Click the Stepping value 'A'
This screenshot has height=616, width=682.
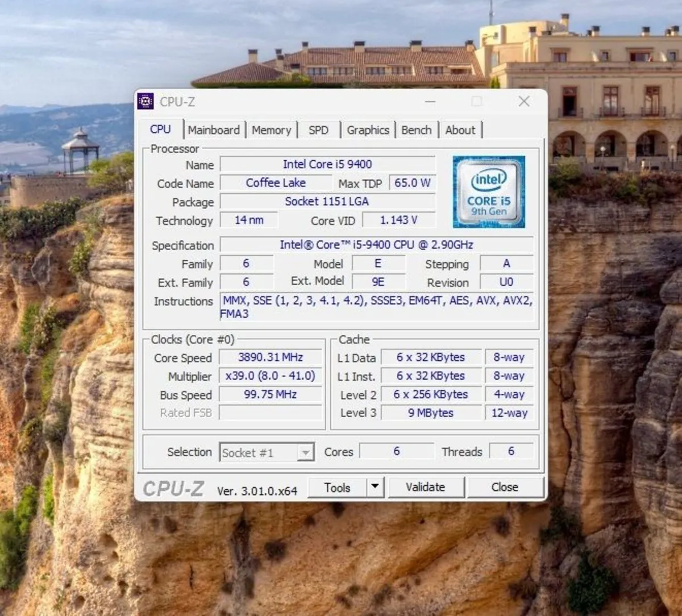pos(506,264)
